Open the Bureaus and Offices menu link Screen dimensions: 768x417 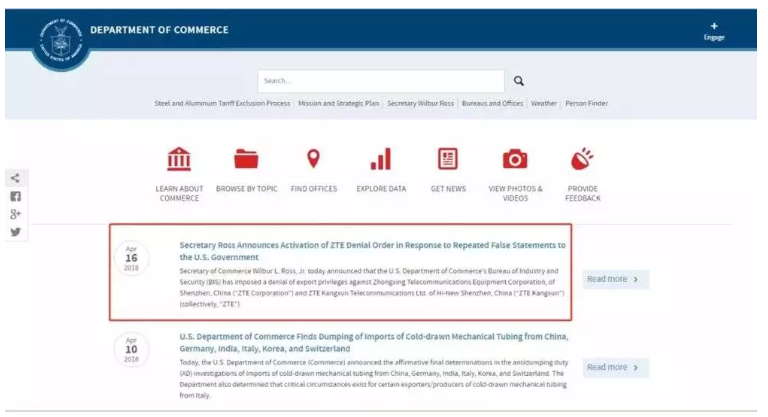[x=492, y=103]
